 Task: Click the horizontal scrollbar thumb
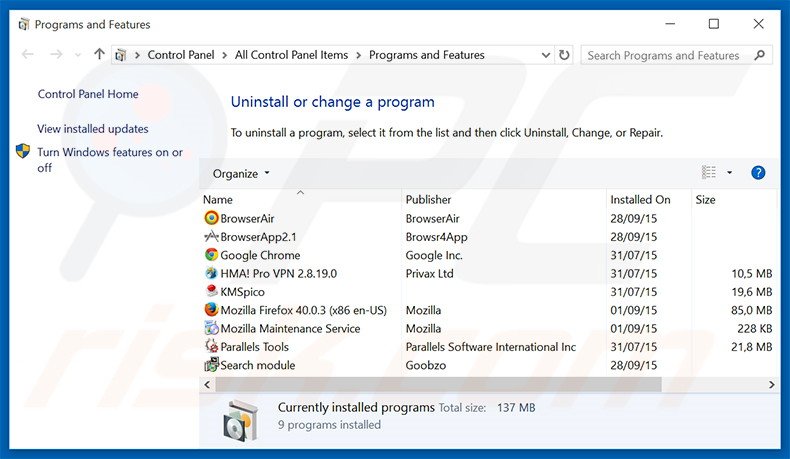[x=438, y=384]
